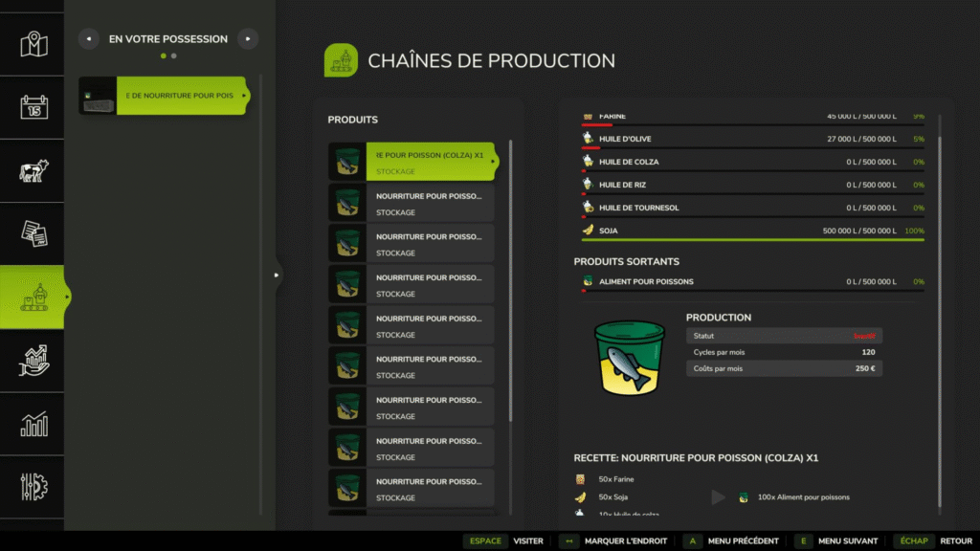Viewport: 980px width, 551px height.
Task: Open the animals cow icon
Action: pyautogui.click(x=33, y=171)
